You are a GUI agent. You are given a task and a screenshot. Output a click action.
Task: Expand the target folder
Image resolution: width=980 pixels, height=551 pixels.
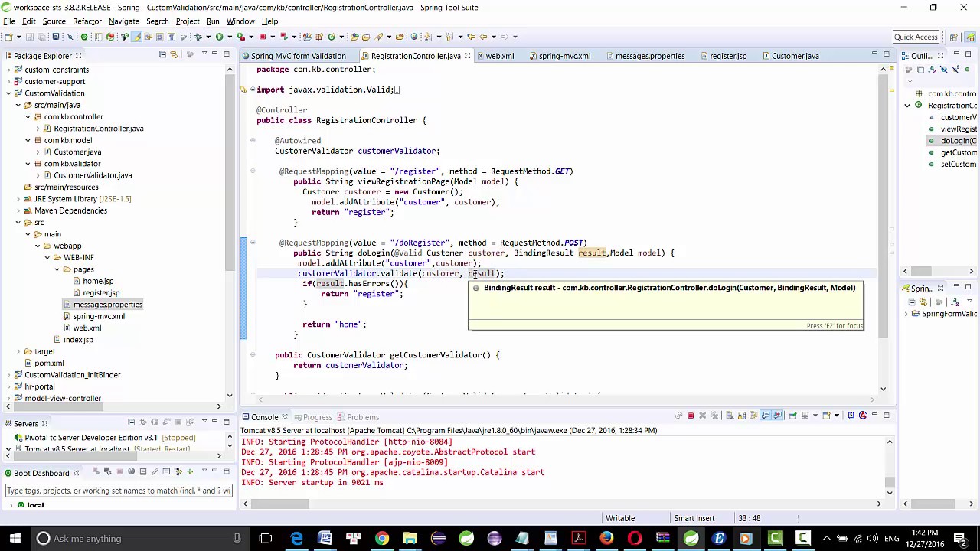18,352
